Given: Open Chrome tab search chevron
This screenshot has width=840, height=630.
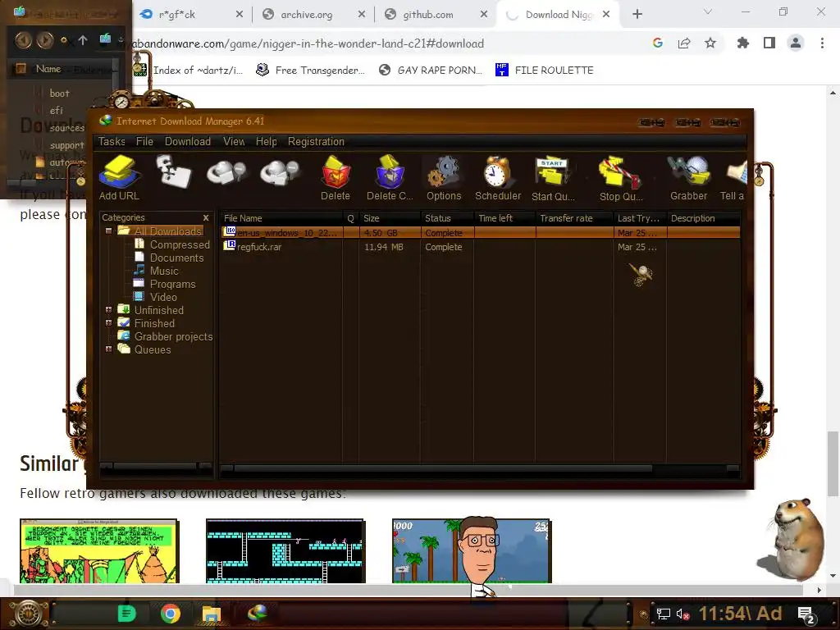Looking at the screenshot, I should pos(708,11).
